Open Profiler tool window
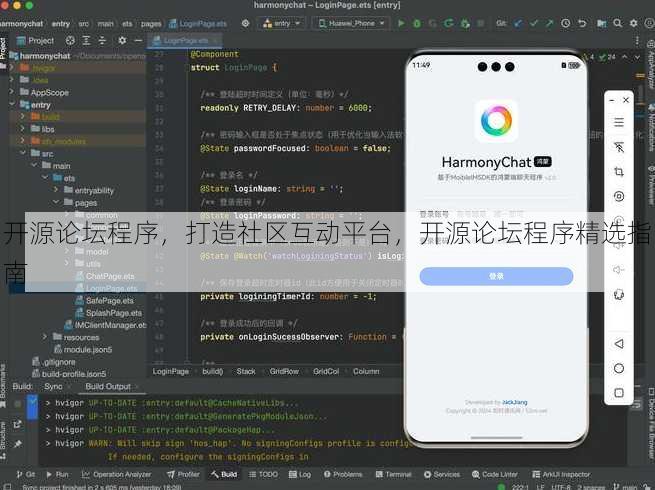 (183, 474)
